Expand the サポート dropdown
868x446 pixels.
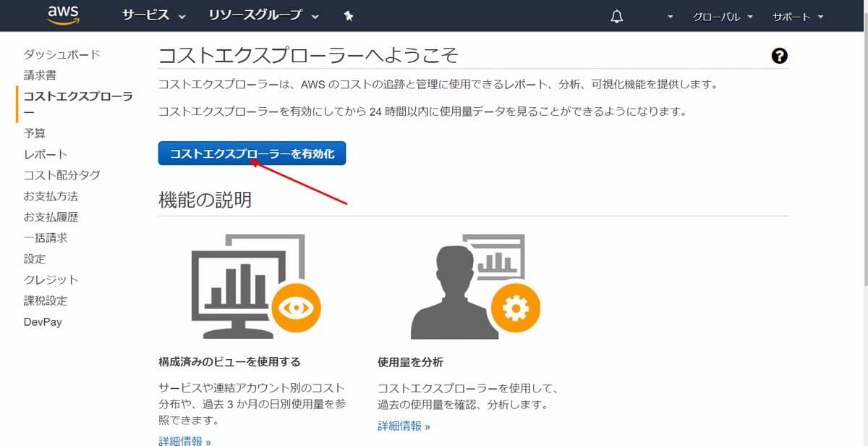tap(796, 14)
